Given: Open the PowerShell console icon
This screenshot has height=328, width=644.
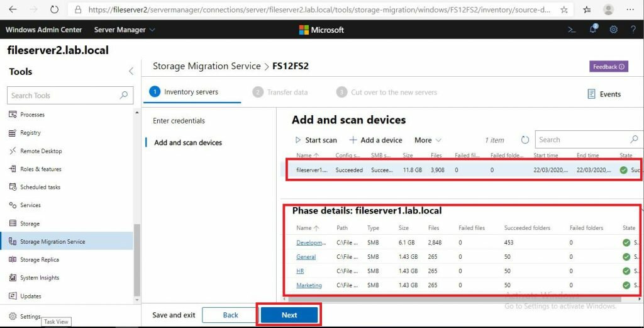Looking at the screenshot, I should click(572, 30).
